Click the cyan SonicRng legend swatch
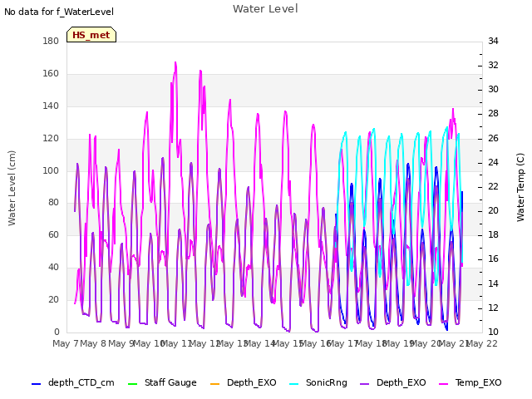The width and height of the screenshot is (532, 399). [x=293, y=384]
